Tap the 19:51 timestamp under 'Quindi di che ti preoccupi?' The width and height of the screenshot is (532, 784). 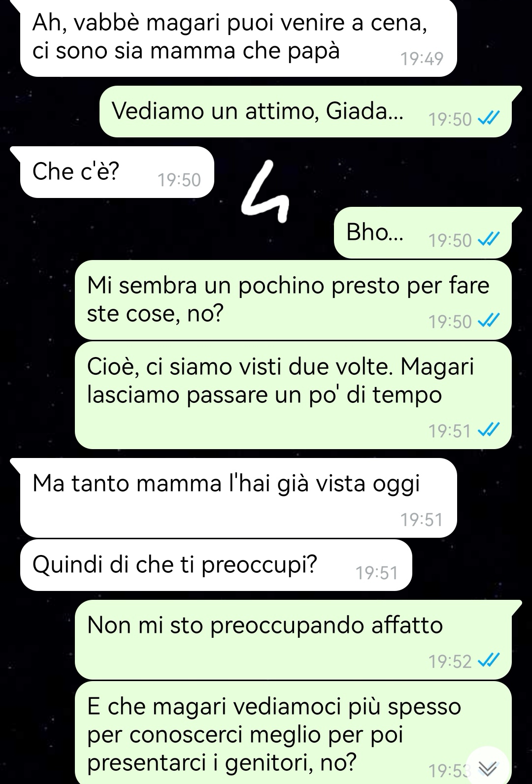pyautogui.click(x=376, y=573)
